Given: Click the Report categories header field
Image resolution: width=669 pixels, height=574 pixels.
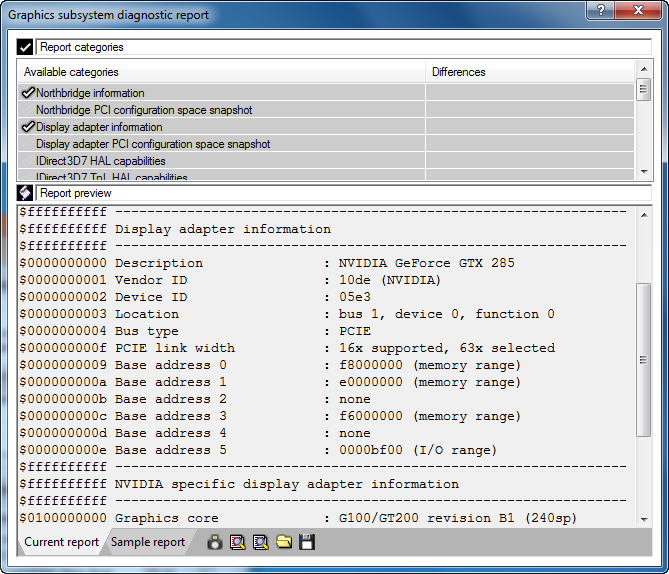Looking at the screenshot, I should tap(343, 47).
